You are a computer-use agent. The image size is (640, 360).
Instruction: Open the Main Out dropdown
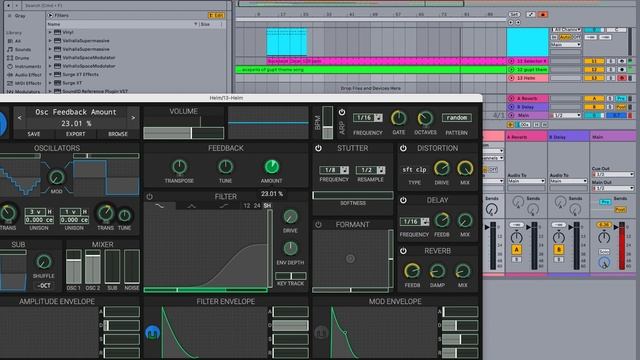tap(612, 188)
